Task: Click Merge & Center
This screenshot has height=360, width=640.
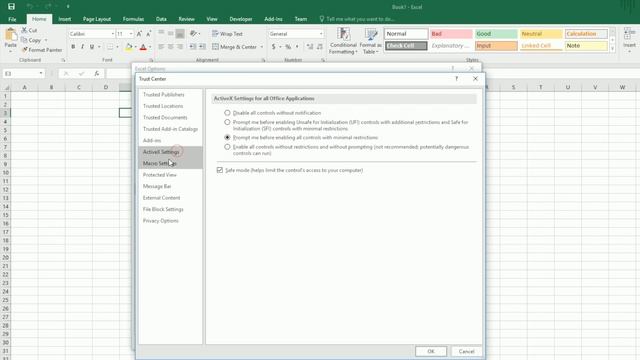Action: (x=234, y=47)
